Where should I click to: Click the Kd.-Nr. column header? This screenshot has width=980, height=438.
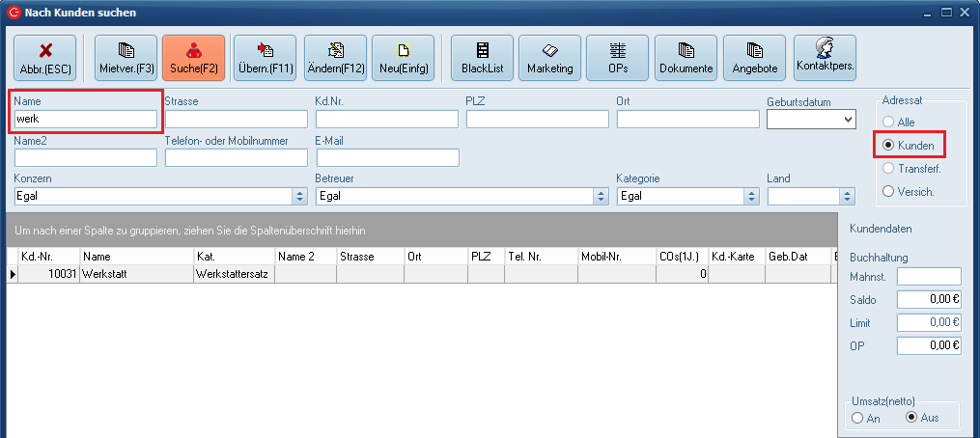click(x=48, y=257)
